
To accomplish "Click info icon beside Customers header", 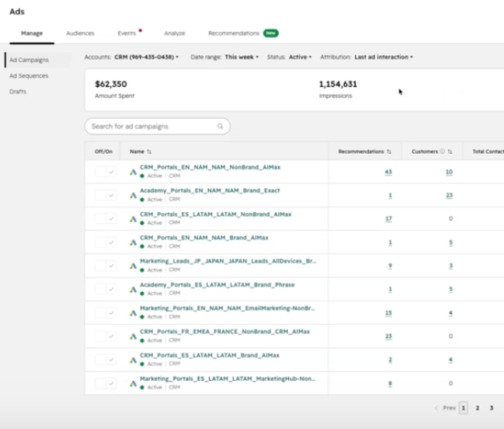I will click(443, 151).
